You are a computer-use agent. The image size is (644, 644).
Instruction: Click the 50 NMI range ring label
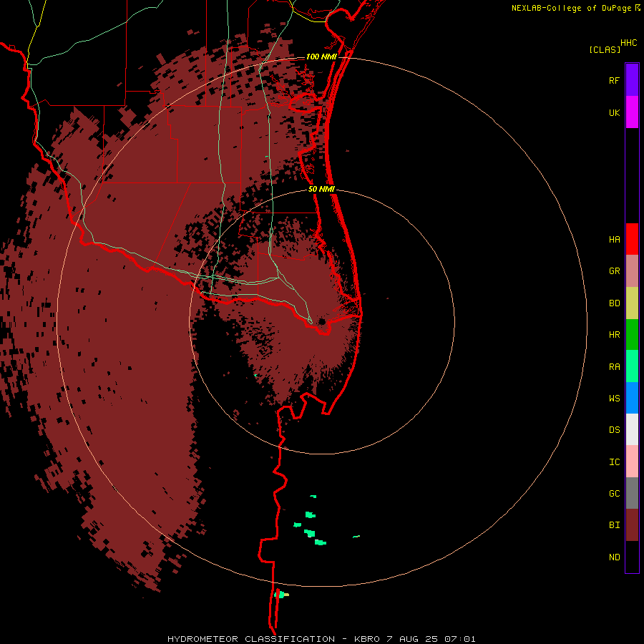(x=321, y=190)
